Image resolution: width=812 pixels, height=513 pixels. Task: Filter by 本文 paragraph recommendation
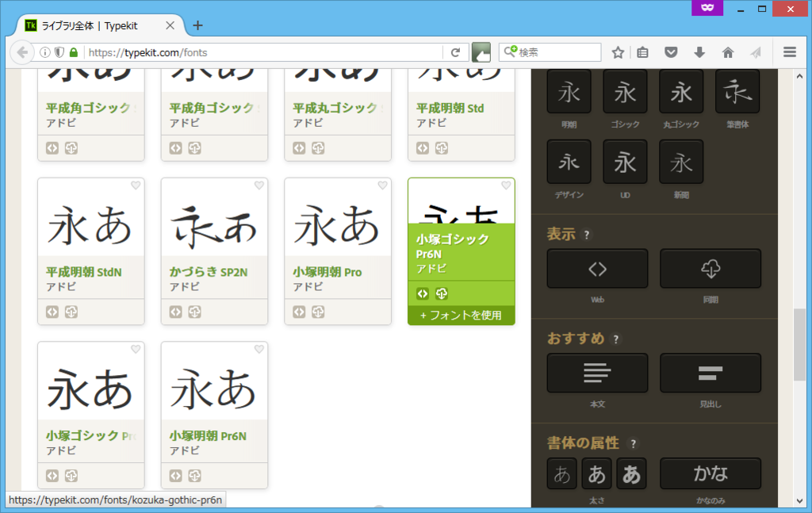(x=597, y=373)
